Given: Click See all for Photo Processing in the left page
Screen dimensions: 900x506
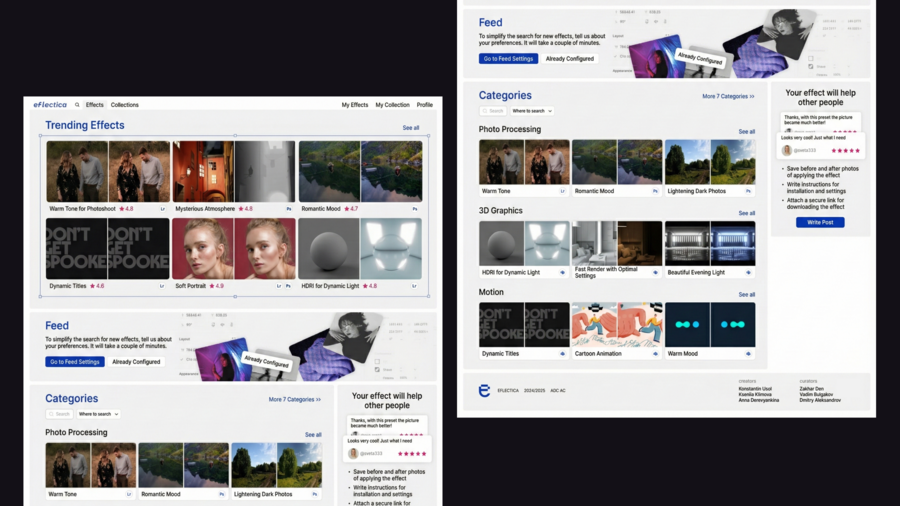Looking at the screenshot, I should 313,435.
